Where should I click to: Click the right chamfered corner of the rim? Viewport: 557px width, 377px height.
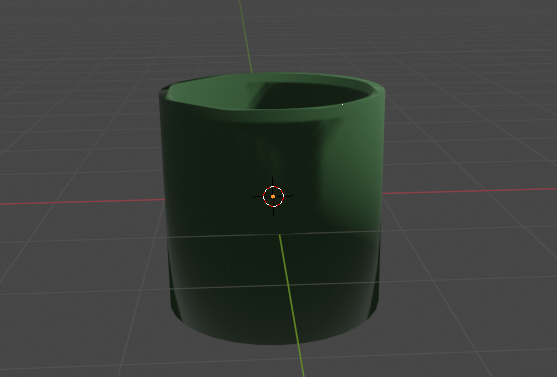379,92
